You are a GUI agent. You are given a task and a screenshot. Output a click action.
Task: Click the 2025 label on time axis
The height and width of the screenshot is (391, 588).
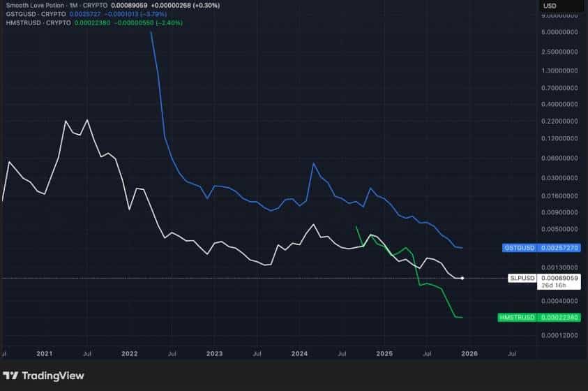(384, 354)
